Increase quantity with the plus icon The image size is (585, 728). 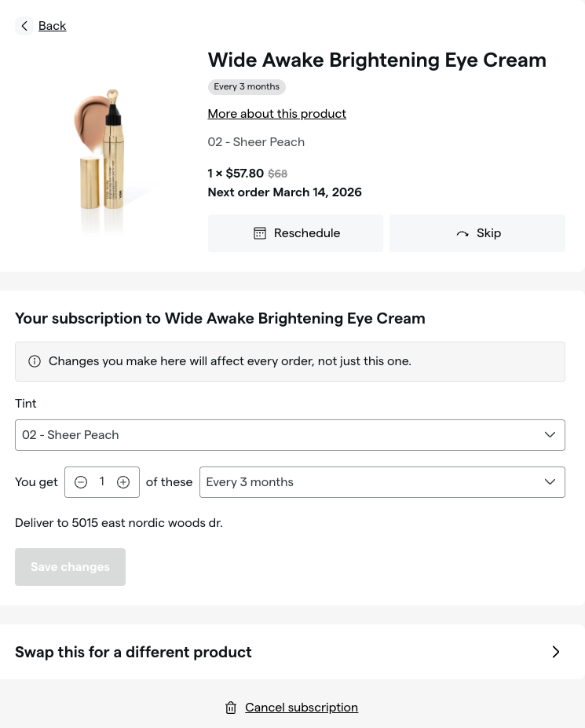[123, 482]
